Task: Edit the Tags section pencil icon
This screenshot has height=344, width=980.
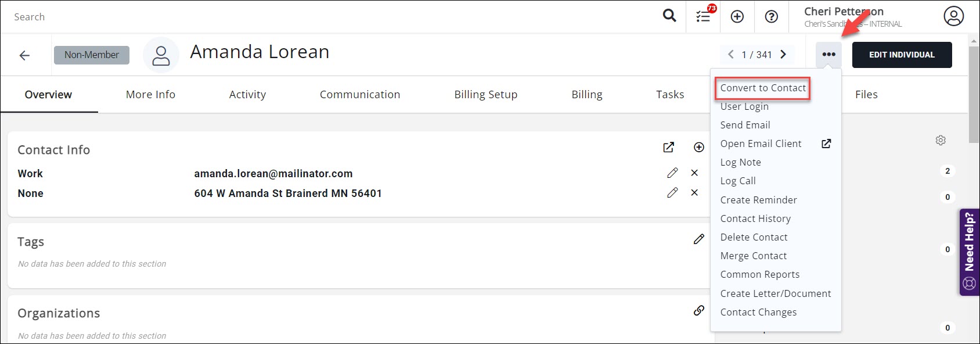Action: pos(699,239)
